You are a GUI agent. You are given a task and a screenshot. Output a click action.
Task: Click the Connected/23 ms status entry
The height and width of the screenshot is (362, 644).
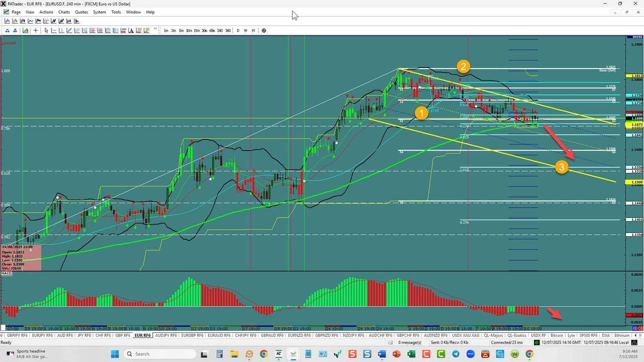(x=507, y=342)
